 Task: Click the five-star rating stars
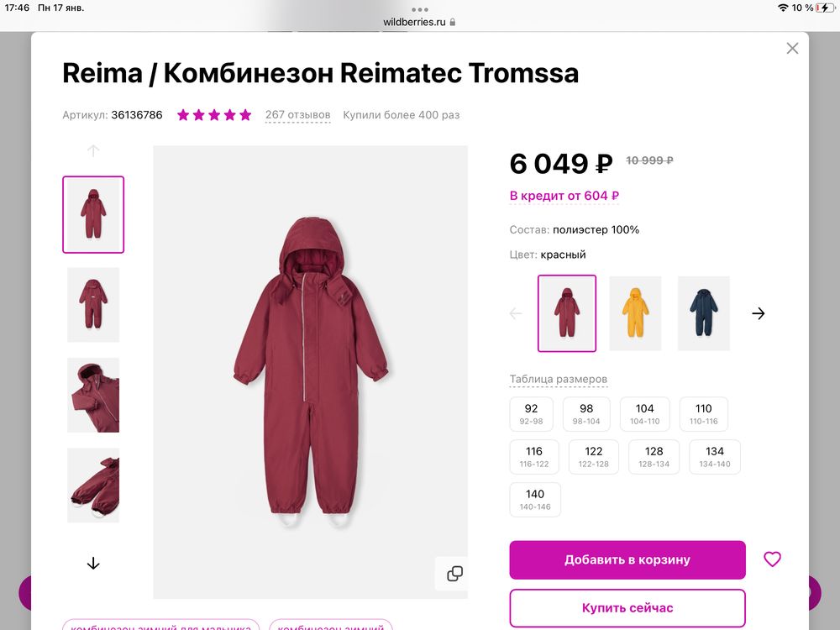213,114
